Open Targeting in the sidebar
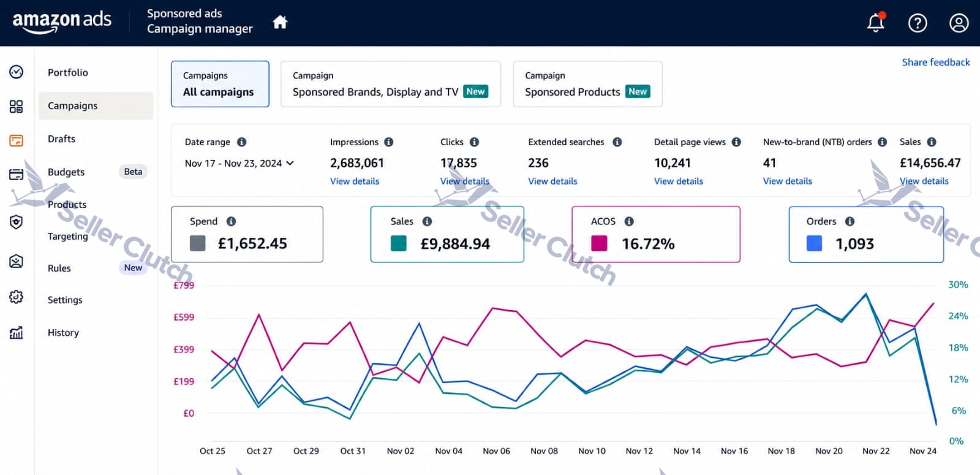980x475 pixels. (68, 237)
